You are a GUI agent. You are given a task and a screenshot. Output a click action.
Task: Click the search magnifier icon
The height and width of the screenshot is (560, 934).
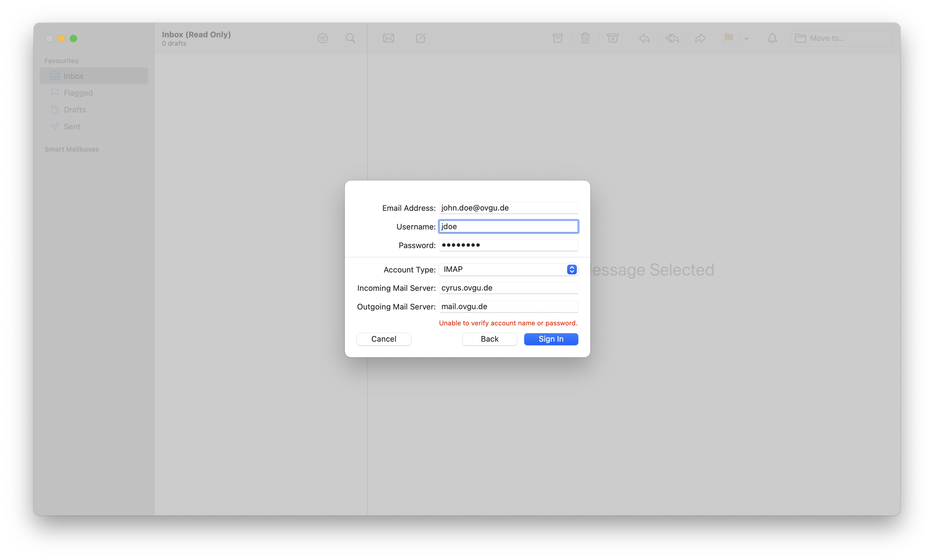[350, 38]
